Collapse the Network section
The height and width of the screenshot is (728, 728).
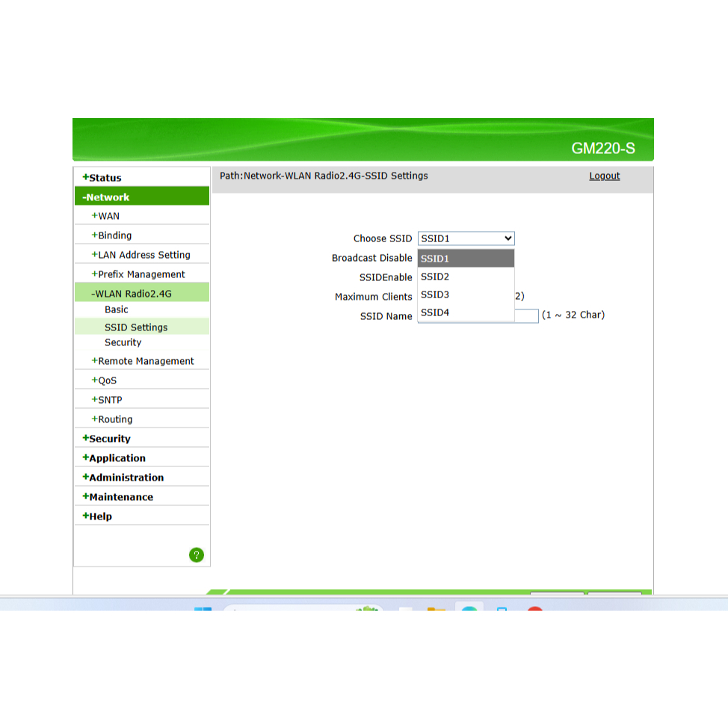pos(106,197)
